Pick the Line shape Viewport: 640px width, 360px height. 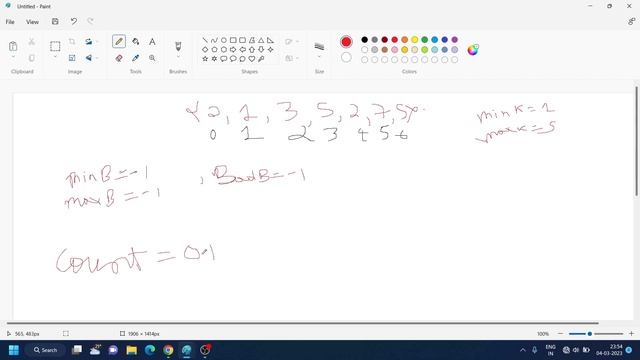coord(205,40)
